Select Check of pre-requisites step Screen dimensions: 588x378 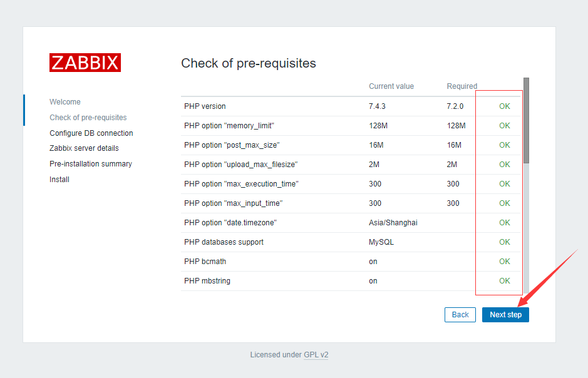pos(88,118)
